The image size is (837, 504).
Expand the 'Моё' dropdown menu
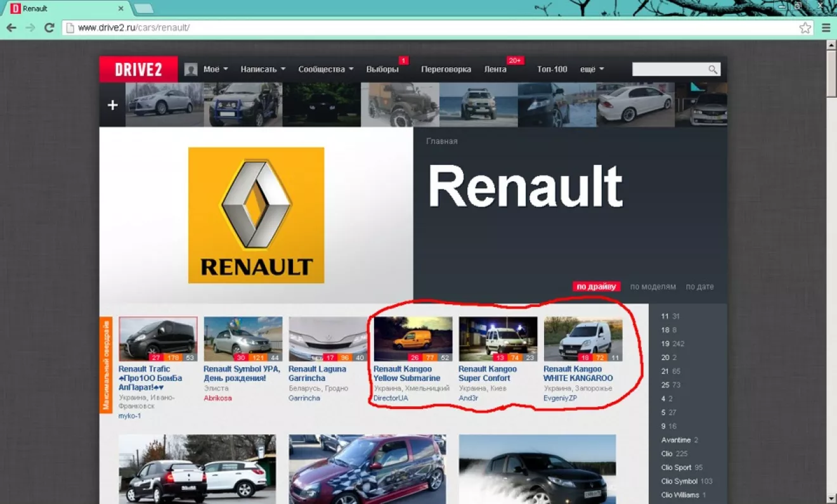pyautogui.click(x=216, y=70)
